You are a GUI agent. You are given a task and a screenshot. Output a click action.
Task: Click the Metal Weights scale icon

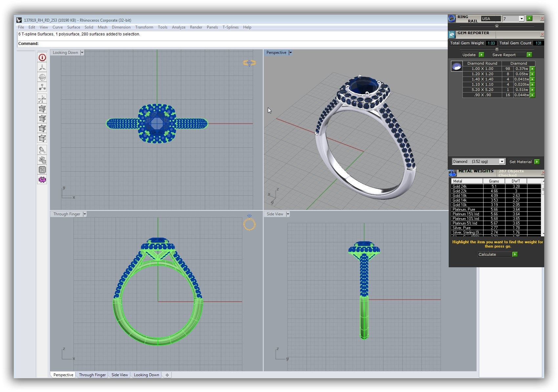pyautogui.click(x=453, y=173)
